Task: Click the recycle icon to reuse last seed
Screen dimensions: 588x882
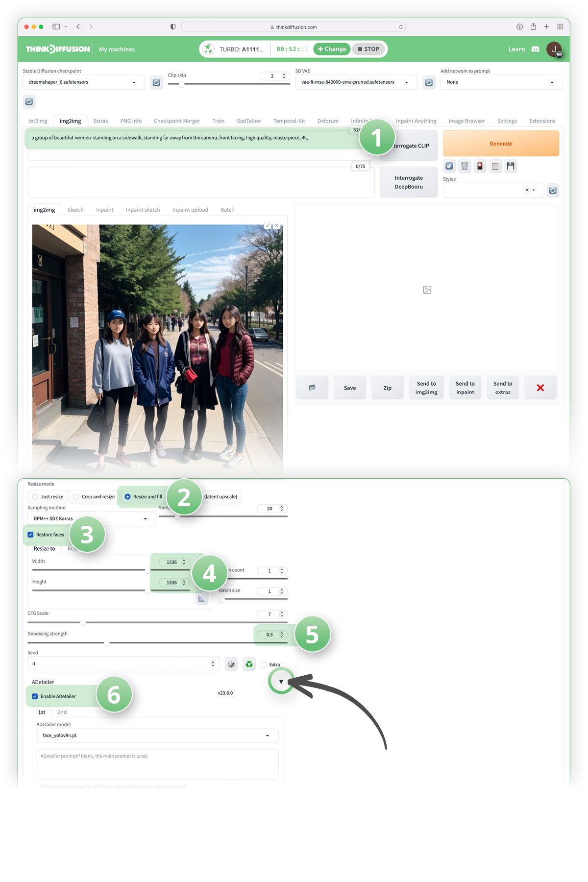Action: [249, 664]
